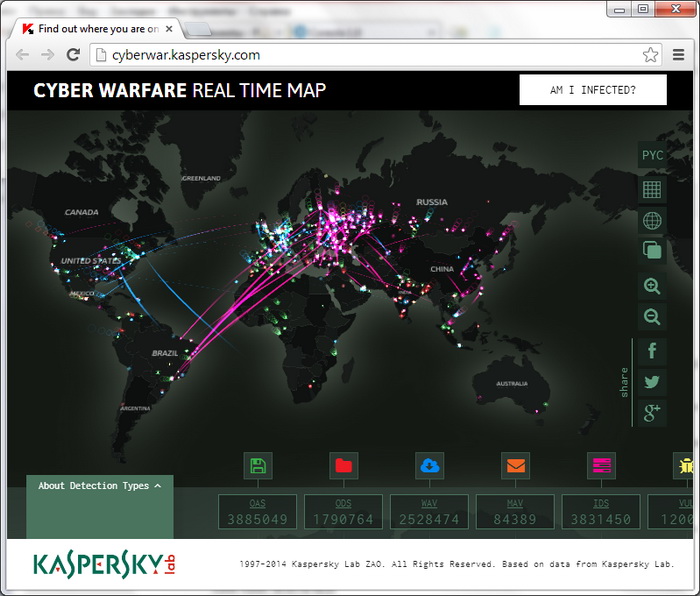Open the IDS counter 3831450
Screen dimensions: 700x596
click(x=601, y=512)
